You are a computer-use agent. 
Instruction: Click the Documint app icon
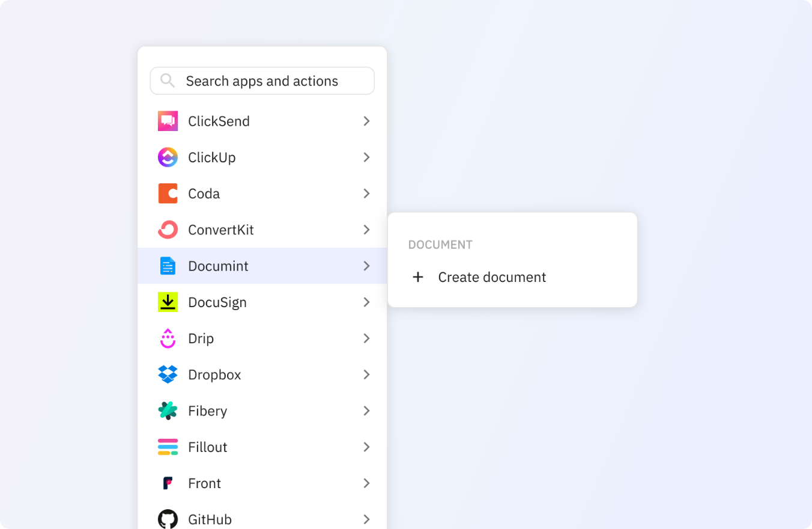168,266
